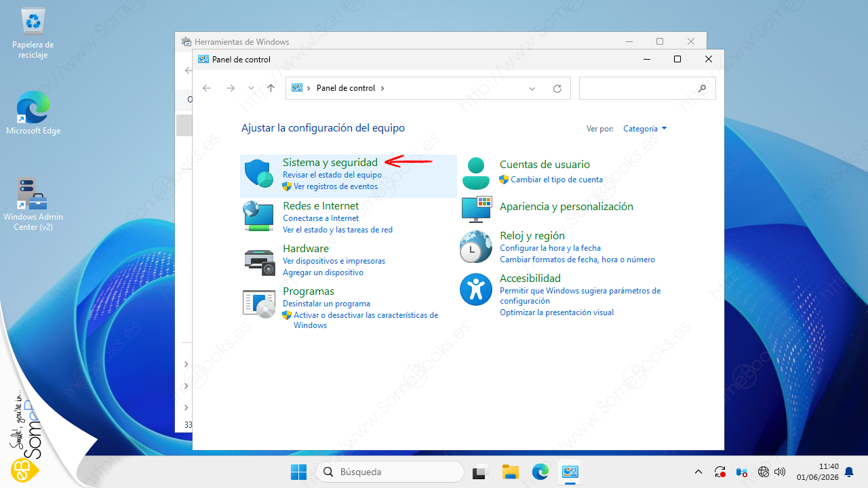Launch Microsoft Edge from the taskbar
The height and width of the screenshot is (488, 868).
(x=540, y=472)
